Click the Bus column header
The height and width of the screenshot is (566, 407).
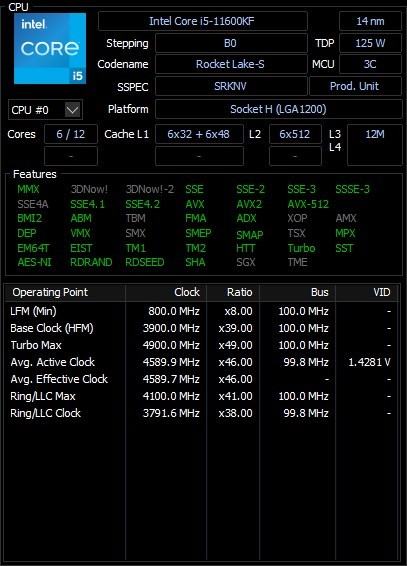pos(297,292)
